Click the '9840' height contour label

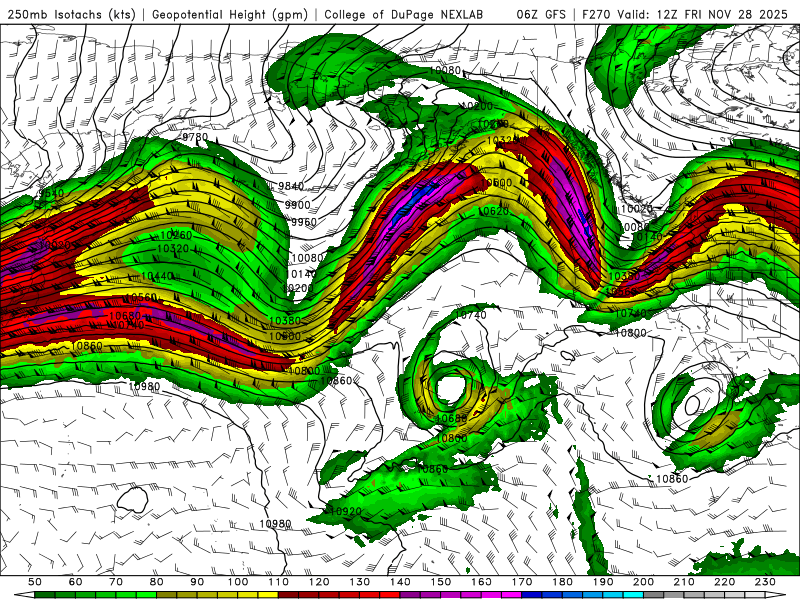tap(291, 186)
